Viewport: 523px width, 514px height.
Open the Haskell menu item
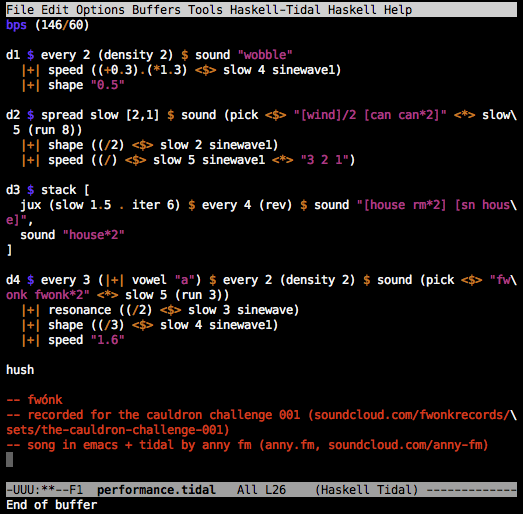[352, 10]
